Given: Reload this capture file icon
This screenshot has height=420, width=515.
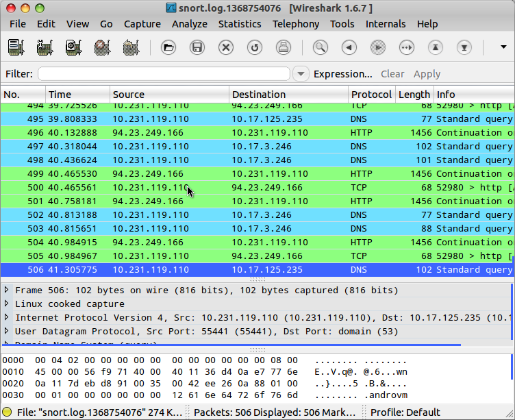Looking at the screenshot, I should (x=255, y=48).
